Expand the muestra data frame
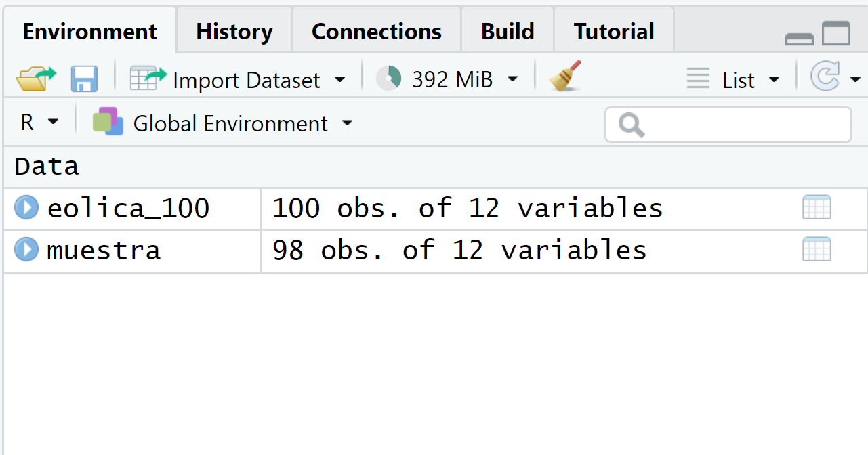This screenshot has height=455, width=868. coord(26,249)
